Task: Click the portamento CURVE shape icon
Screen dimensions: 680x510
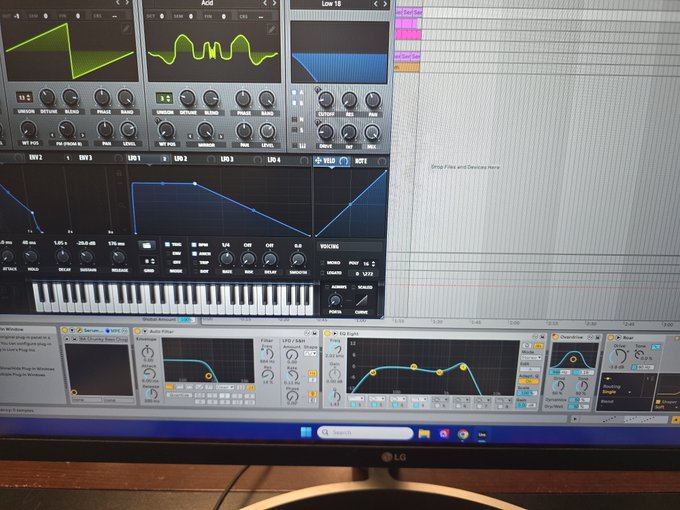Action: point(361,300)
